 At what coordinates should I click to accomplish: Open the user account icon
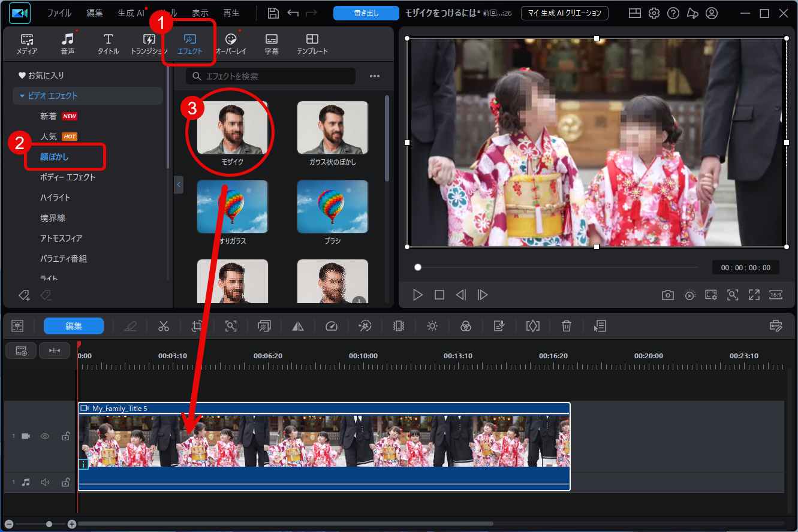click(712, 13)
